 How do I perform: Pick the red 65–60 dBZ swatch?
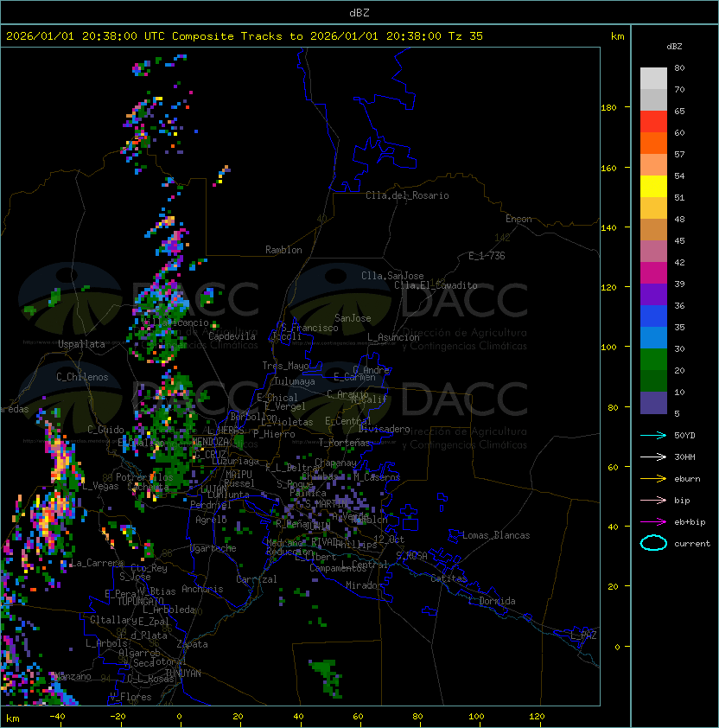(x=653, y=122)
